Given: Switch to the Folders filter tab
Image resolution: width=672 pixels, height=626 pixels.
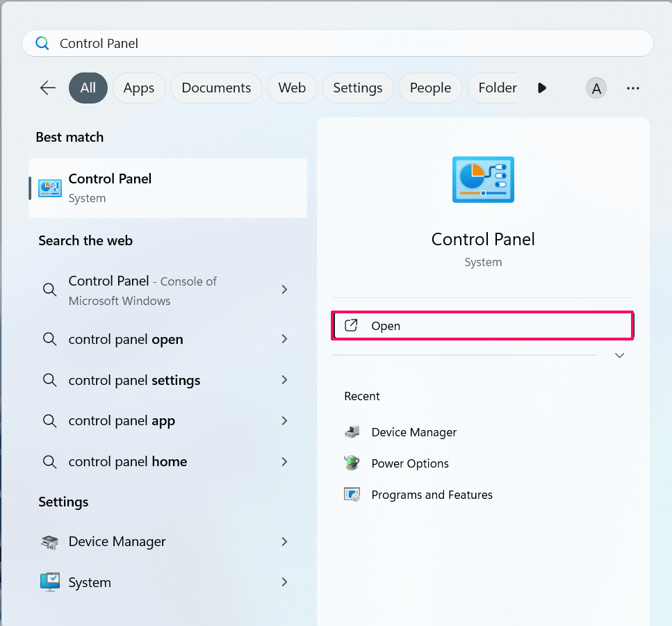Looking at the screenshot, I should pos(493,88).
